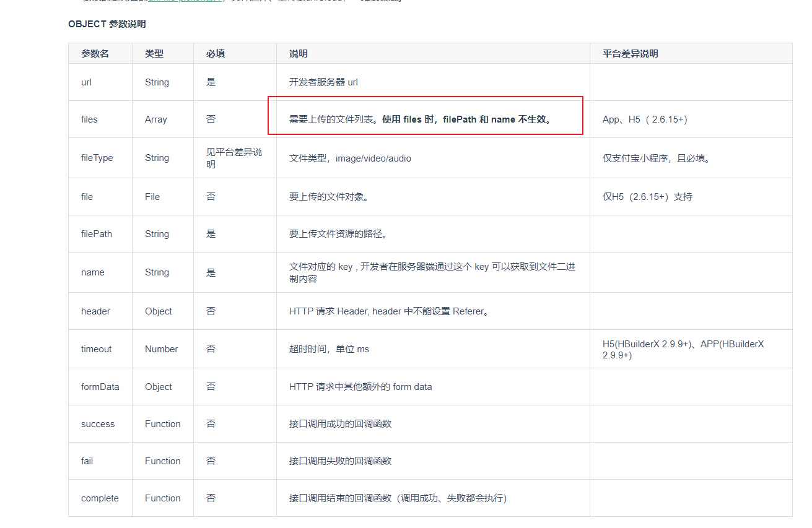Viewport: 812px width, 528px height.
Task: Click "Function" type in the fail row
Action: point(163,461)
